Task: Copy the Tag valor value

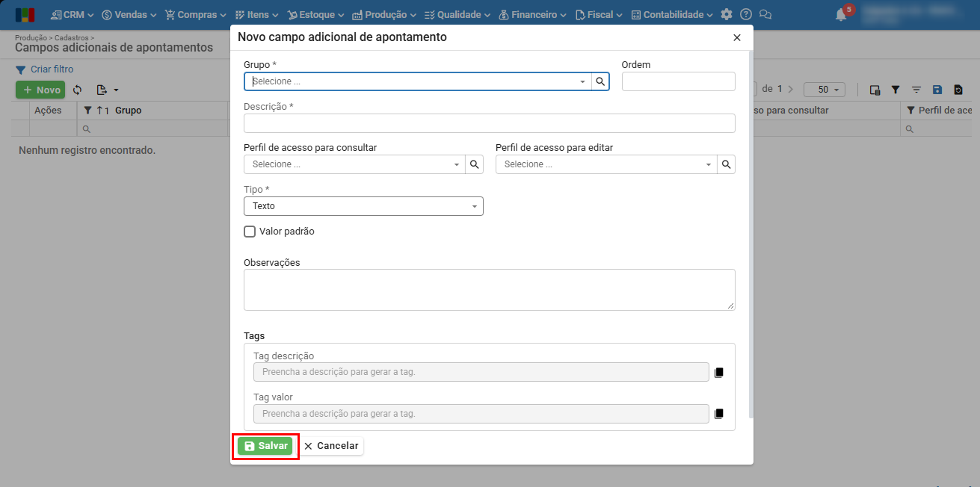Action: 719,413
